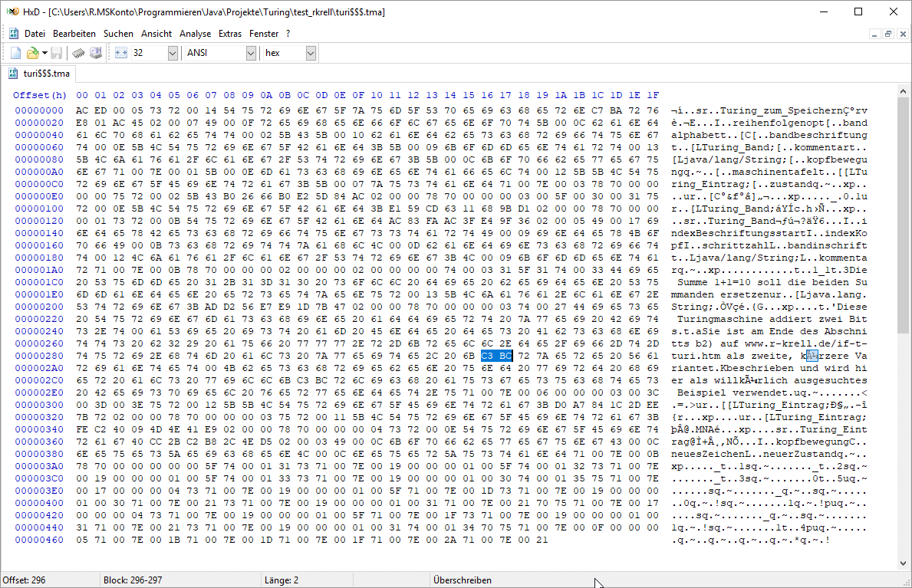912x588 pixels.
Task: Open main memory (RAM chip icon)
Action: [x=78, y=53]
